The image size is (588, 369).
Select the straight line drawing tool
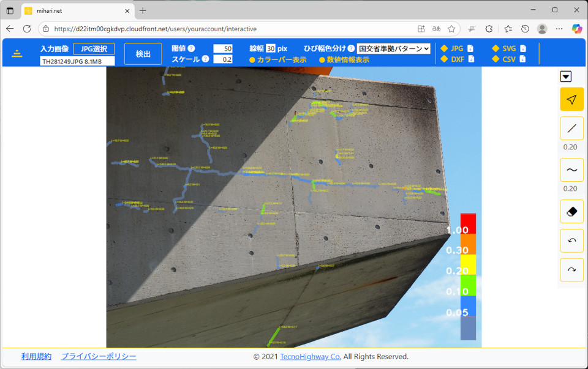click(x=571, y=129)
